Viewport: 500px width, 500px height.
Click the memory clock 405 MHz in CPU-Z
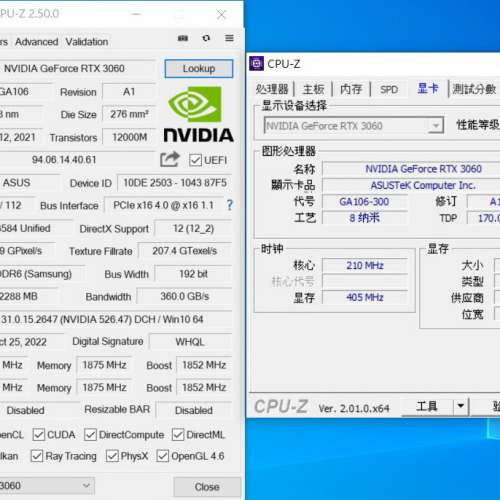pos(365,297)
